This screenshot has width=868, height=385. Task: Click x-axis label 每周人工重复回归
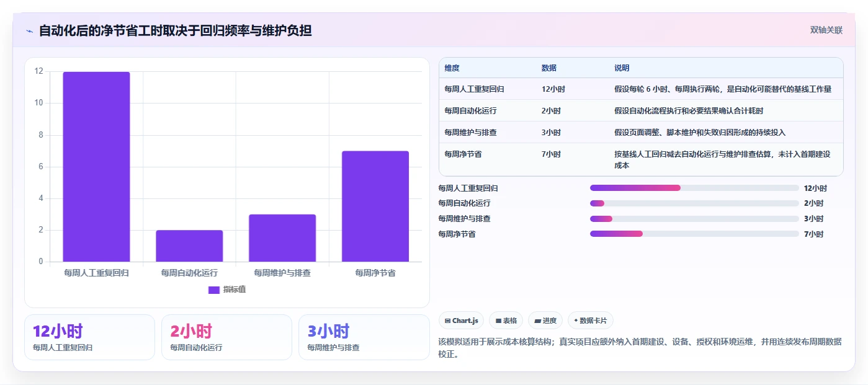pyautogui.click(x=96, y=273)
